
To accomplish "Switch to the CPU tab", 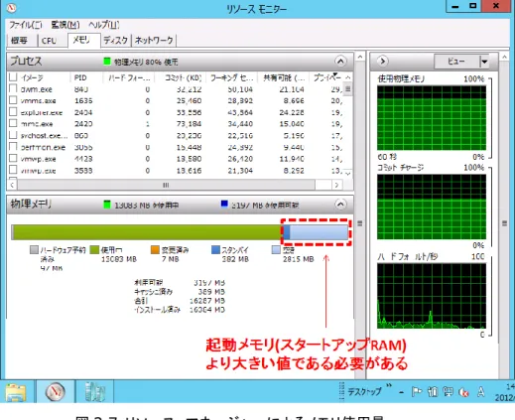I will coord(49,41).
